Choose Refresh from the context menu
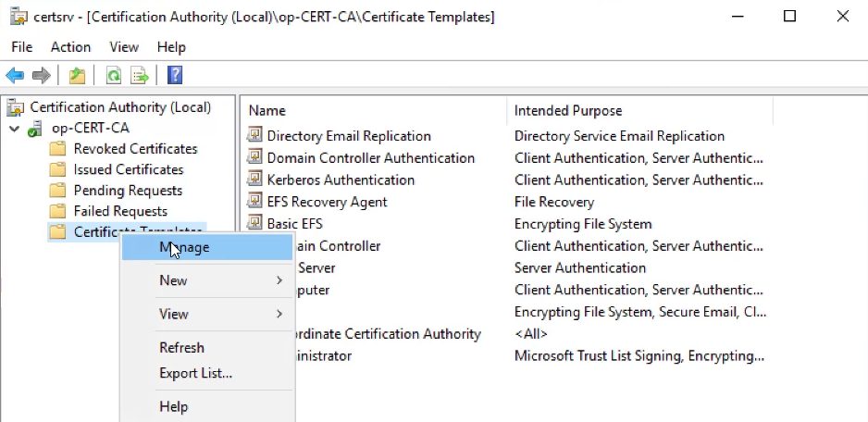 (x=207, y=347)
